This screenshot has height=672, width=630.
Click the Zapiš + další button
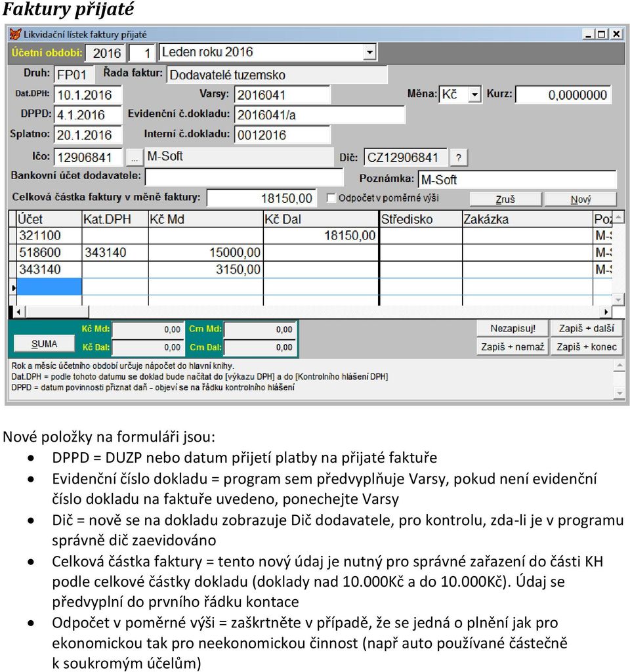click(586, 329)
